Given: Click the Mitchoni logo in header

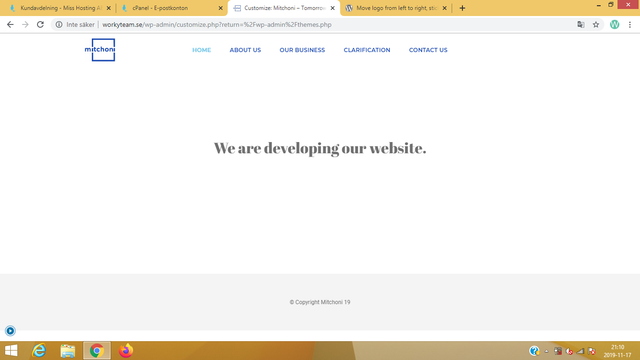Looking at the screenshot, I should pos(100,50).
